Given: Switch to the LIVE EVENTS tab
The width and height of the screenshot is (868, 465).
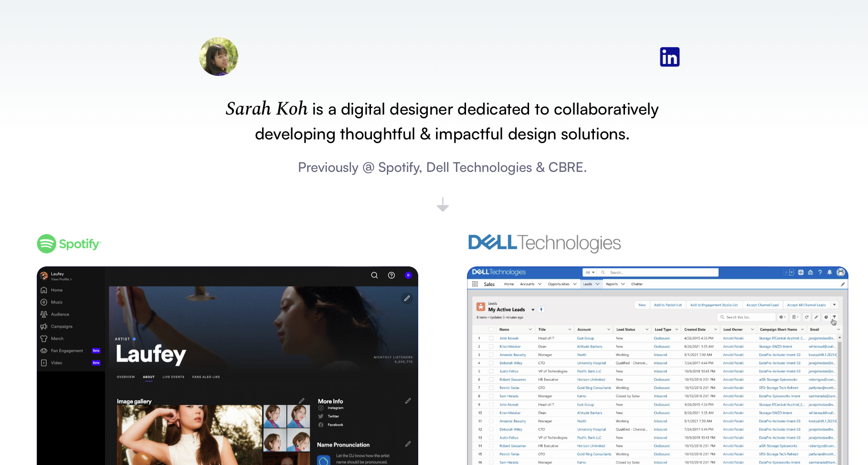Looking at the screenshot, I should (x=173, y=377).
